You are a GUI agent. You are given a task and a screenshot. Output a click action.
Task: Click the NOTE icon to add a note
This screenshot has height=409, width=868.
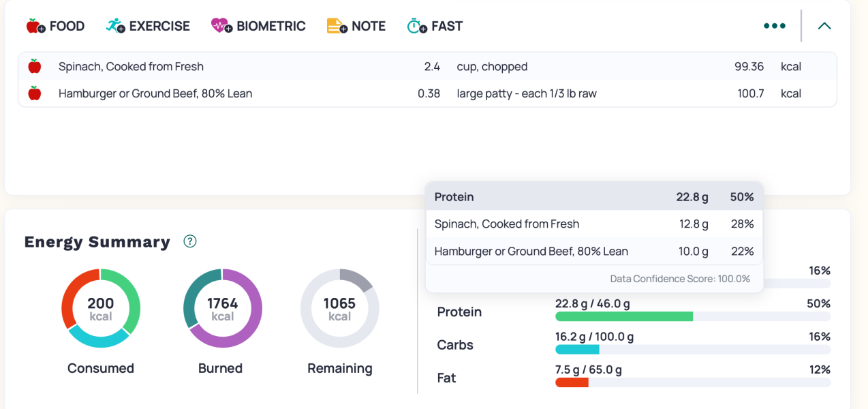click(x=334, y=25)
